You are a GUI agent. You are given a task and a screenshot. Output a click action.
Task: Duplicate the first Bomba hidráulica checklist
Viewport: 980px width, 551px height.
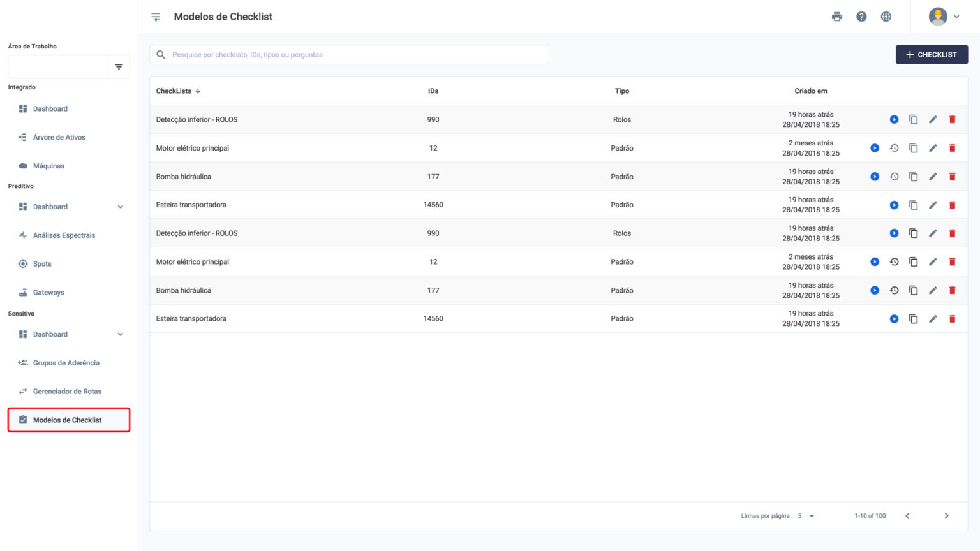pyautogui.click(x=913, y=177)
